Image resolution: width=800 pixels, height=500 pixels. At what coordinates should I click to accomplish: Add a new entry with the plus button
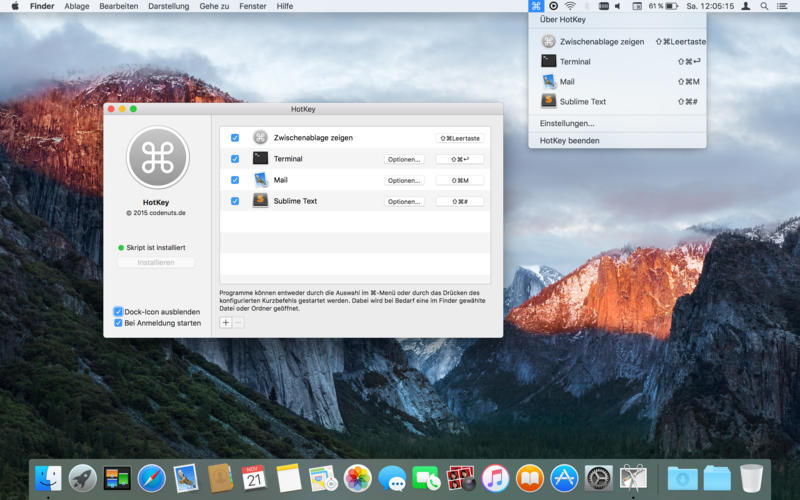(226, 322)
